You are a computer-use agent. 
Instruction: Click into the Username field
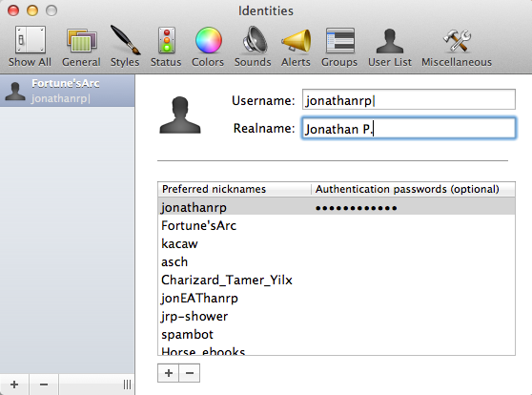[408, 99]
